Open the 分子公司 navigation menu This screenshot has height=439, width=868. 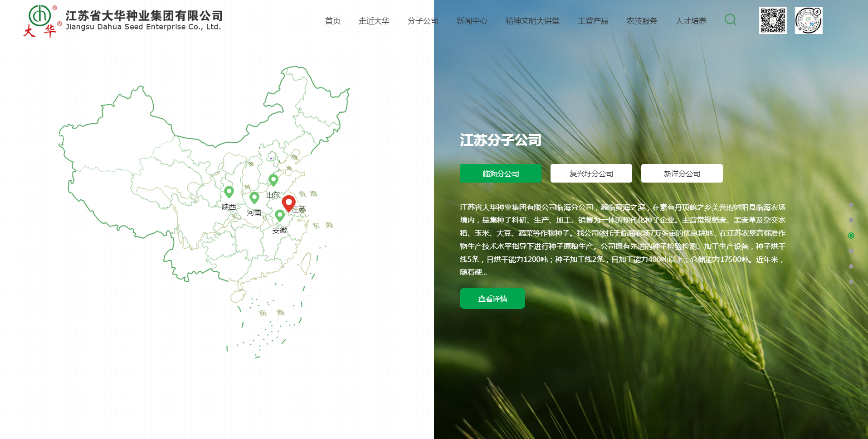coord(423,21)
